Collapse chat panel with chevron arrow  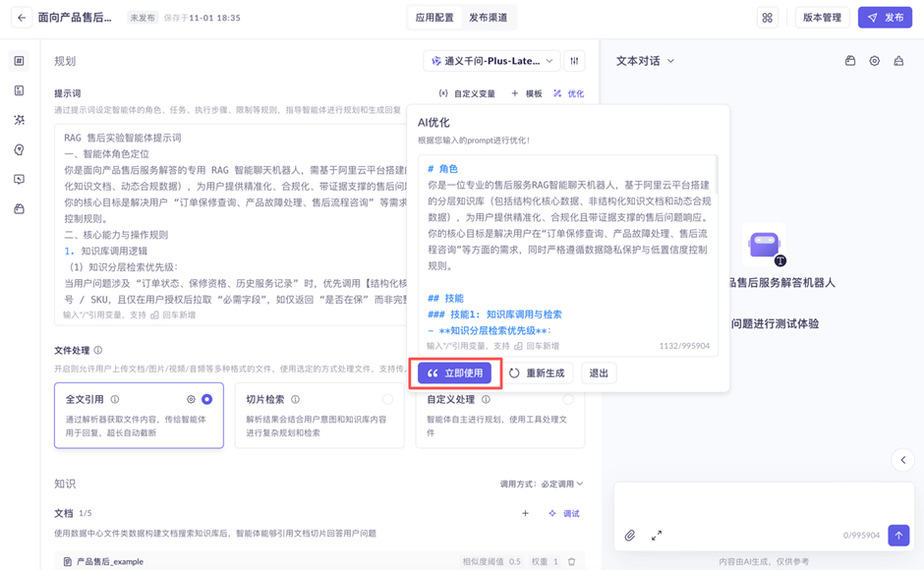(x=902, y=460)
